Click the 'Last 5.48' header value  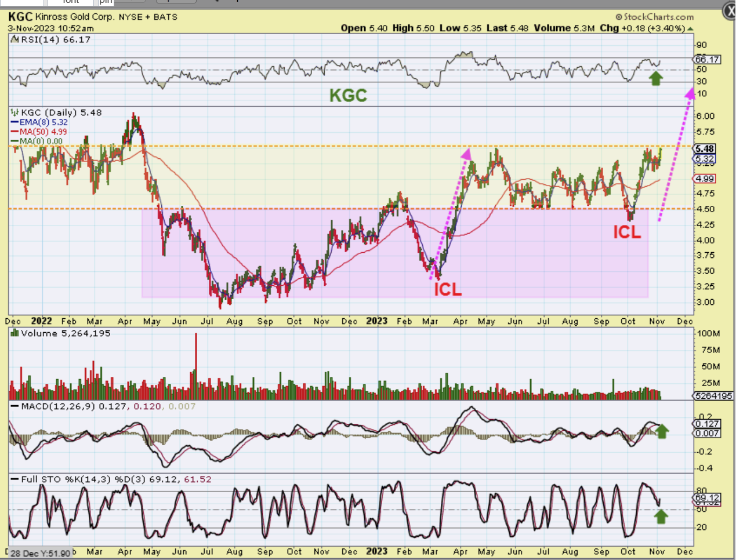click(507, 28)
